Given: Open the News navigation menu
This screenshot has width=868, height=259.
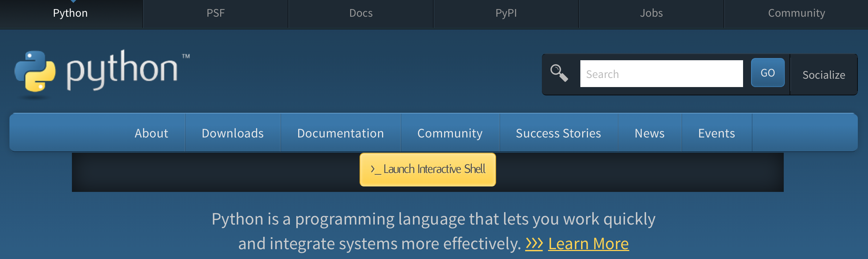Looking at the screenshot, I should click(650, 133).
